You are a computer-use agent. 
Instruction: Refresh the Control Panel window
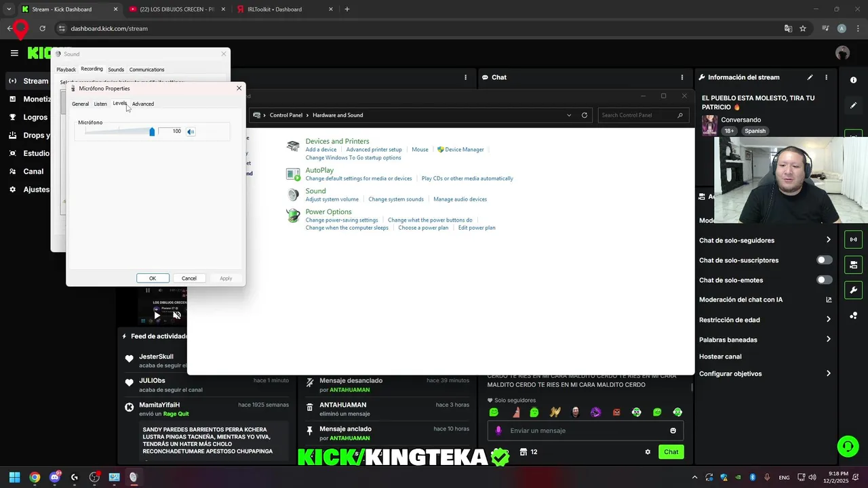click(x=585, y=115)
